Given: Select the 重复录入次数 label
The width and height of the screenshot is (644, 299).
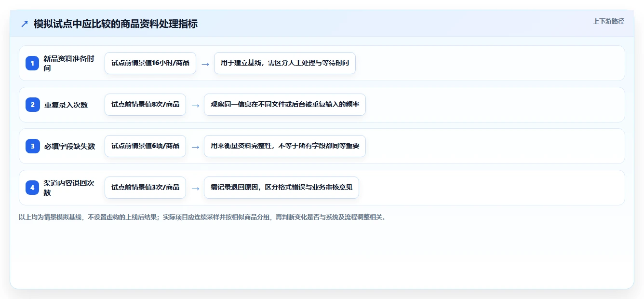Looking at the screenshot, I should tap(66, 105).
